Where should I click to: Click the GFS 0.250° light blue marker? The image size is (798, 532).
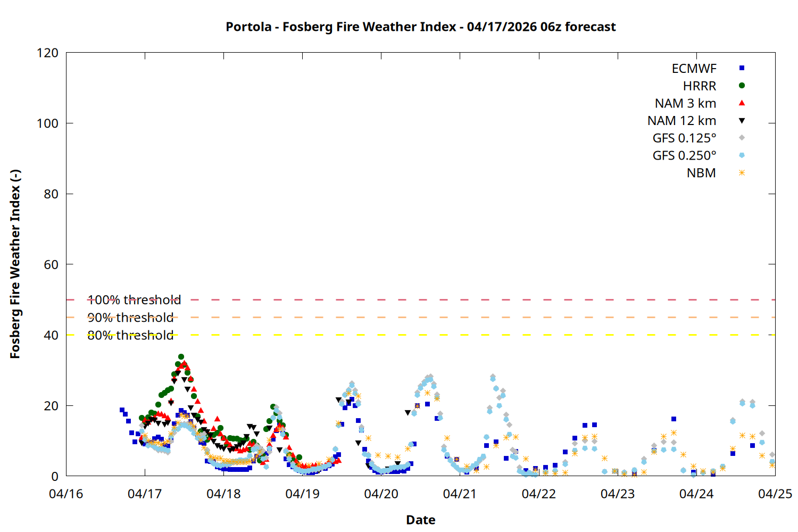coord(742,155)
